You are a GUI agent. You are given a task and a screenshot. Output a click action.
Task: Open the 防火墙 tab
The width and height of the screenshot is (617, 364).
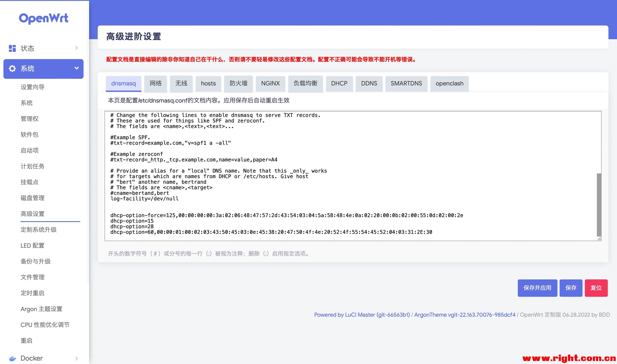pos(239,84)
